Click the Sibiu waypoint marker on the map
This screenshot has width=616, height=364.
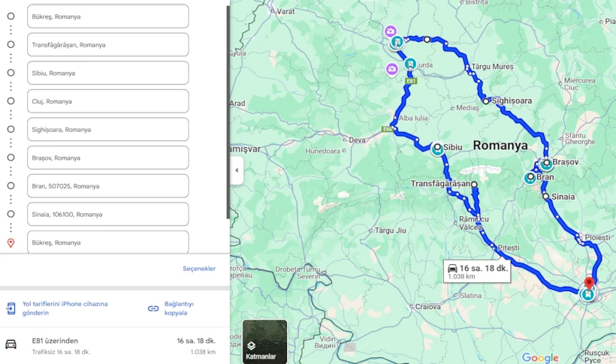437,149
